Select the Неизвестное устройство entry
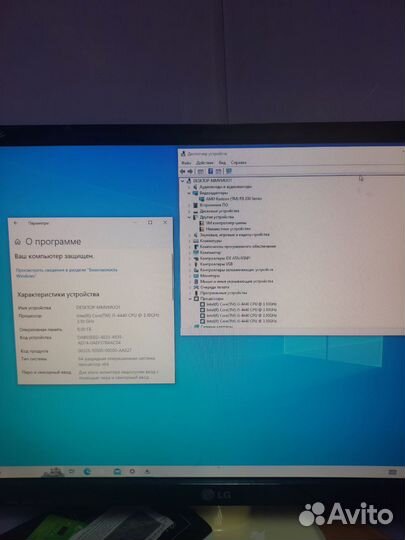Screen dimensions: 405x540 coord(228,229)
